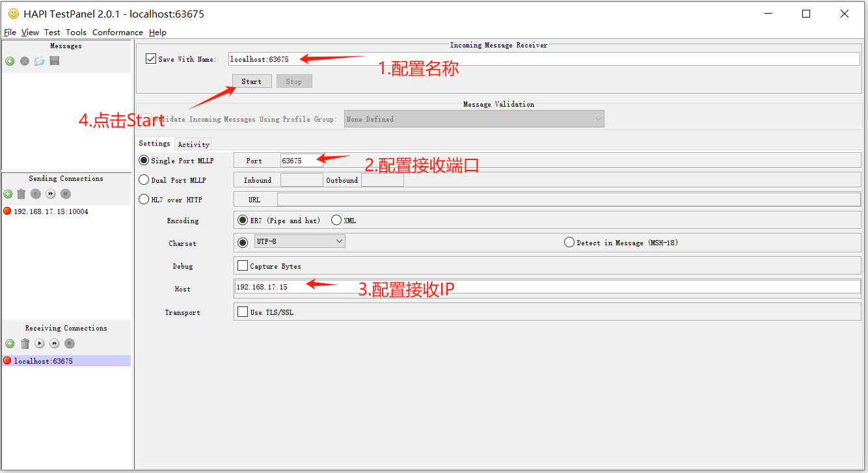Open the Conformance menu
The image size is (868, 473).
(x=117, y=33)
